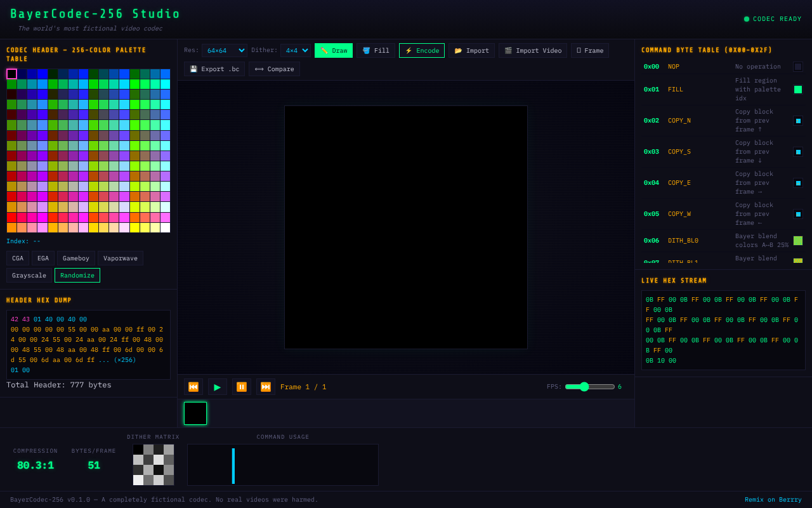Viewport: 812px width, 508px height.
Task: Click the 'Total Header: 777 bytes' text
Action: [59, 385]
